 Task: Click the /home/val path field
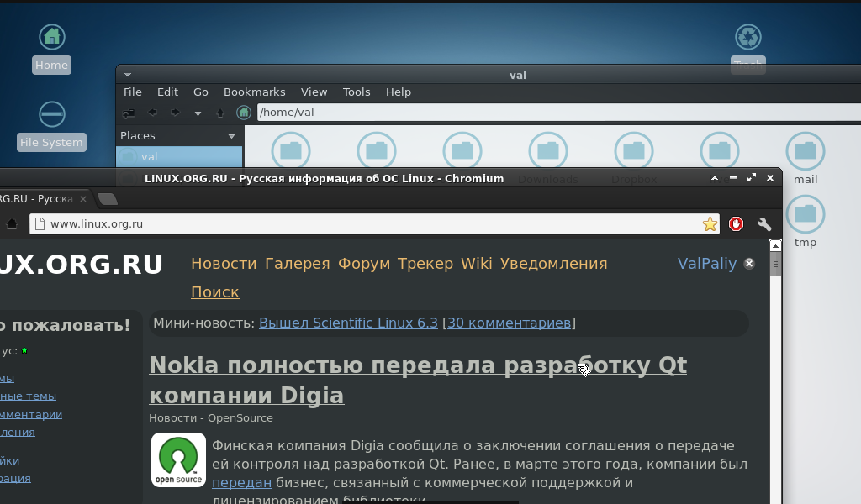[x=559, y=113]
